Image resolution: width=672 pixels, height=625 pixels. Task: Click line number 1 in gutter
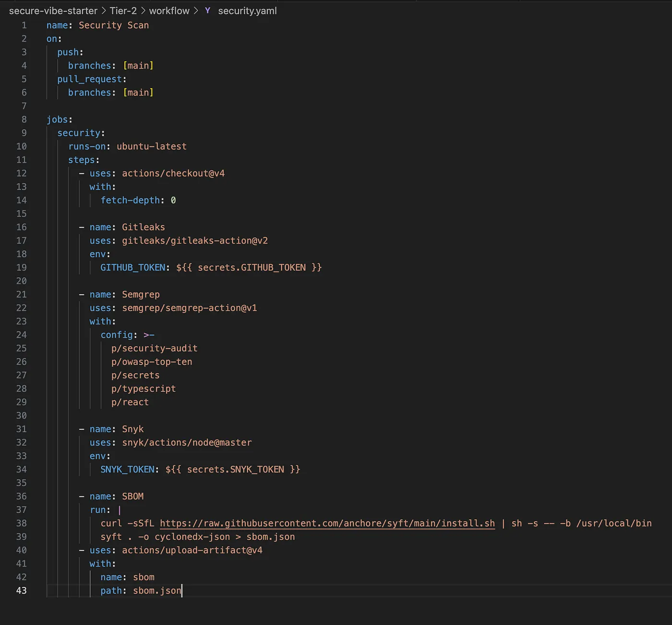24,25
